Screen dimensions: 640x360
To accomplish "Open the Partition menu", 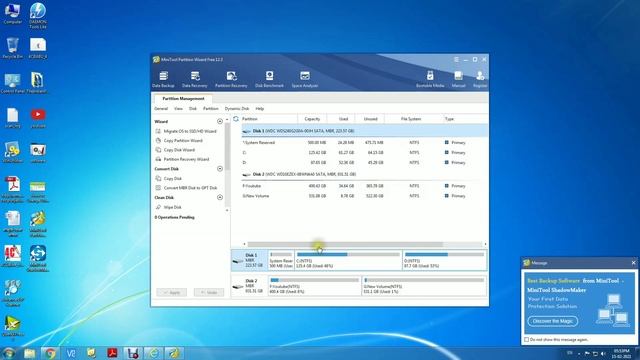I will click(211, 109).
